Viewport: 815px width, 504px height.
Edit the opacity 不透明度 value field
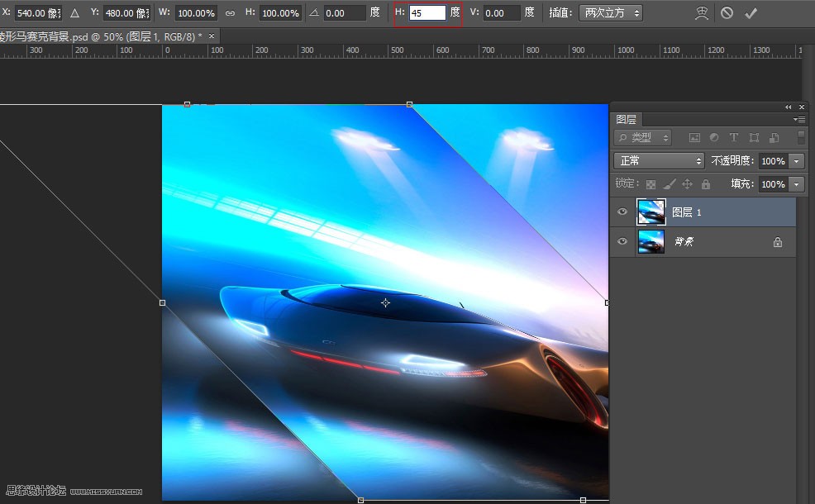773,161
